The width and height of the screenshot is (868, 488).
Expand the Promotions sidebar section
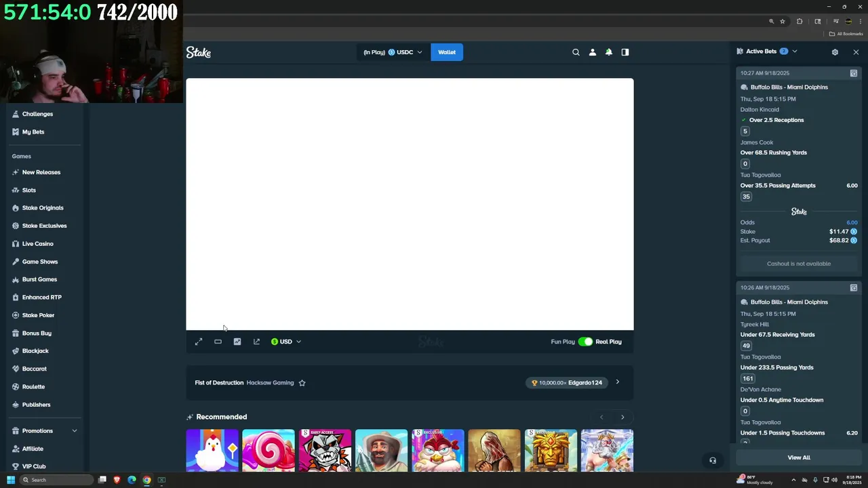(x=75, y=431)
